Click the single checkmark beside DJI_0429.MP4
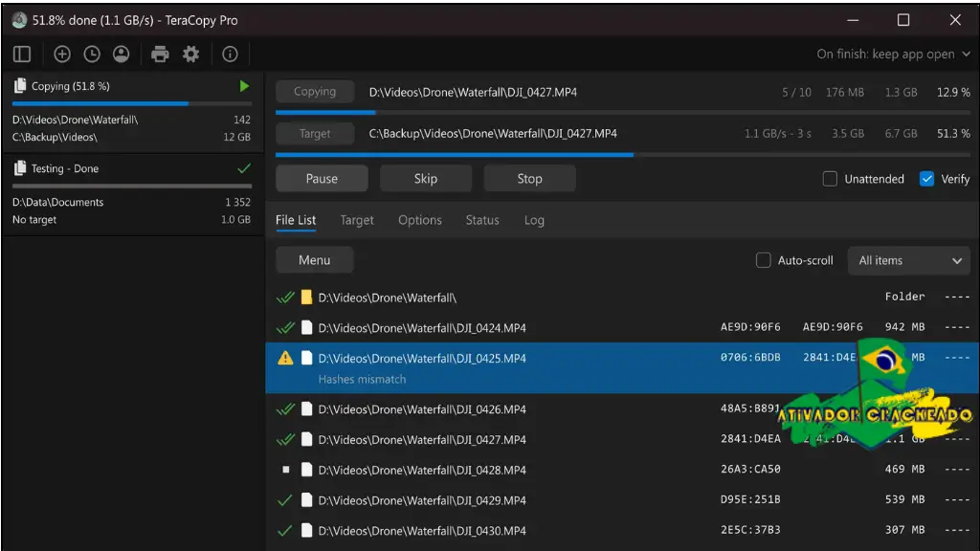The height and width of the screenshot is (551, 980). pyautogui.click(x=285, y=499)
